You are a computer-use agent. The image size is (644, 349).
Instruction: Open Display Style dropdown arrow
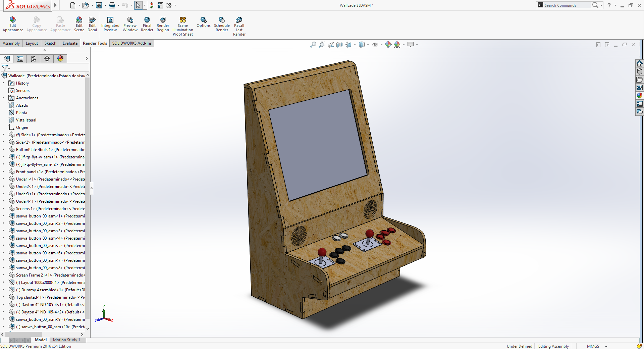[368, 45]
